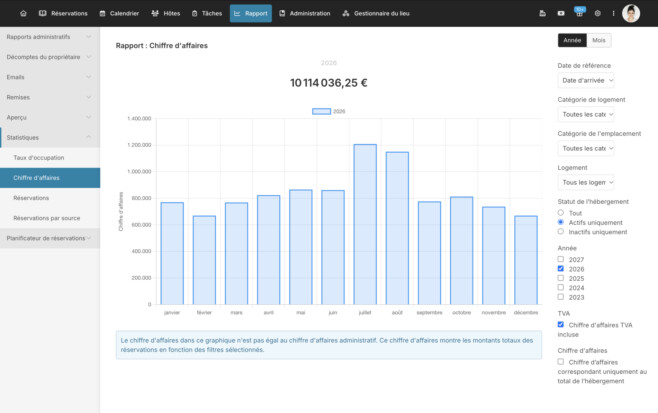Open the Catégorie de l'emplacement dropdown

[x=586, y=148]
